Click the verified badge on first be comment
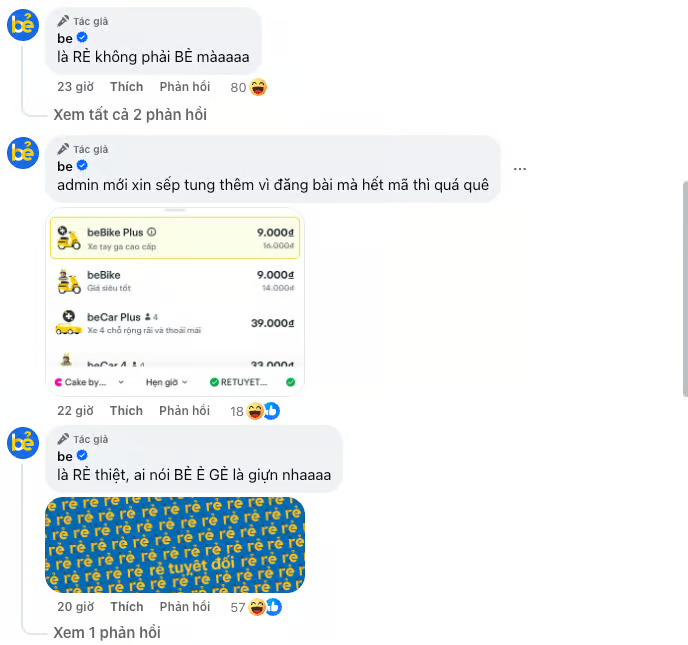This screenshot has width=688, height=645. 82,38
